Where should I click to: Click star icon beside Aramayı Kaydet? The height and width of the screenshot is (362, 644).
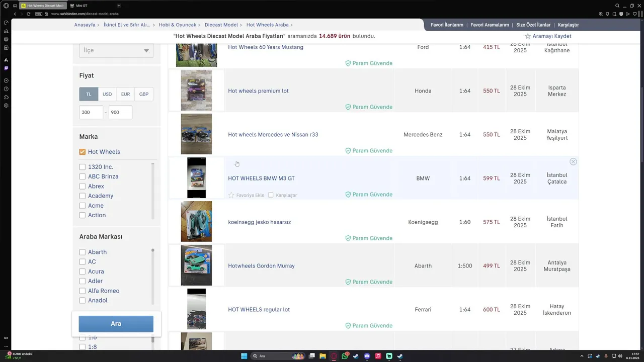tap(528, 36)
